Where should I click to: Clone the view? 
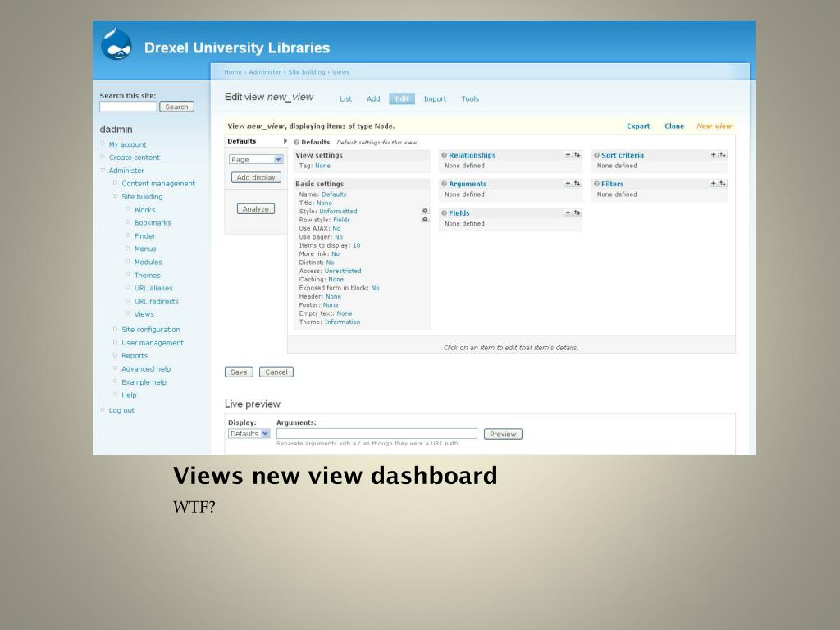(x=674, y=126)
